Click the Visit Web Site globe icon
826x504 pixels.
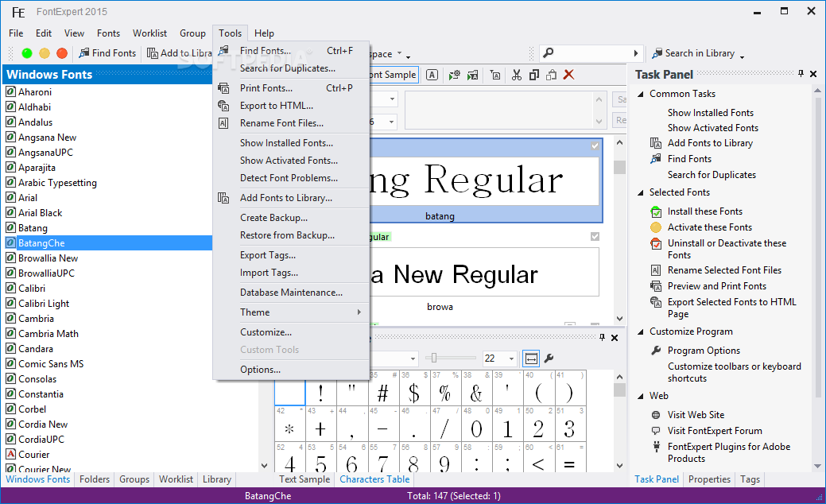click(656, 415)
